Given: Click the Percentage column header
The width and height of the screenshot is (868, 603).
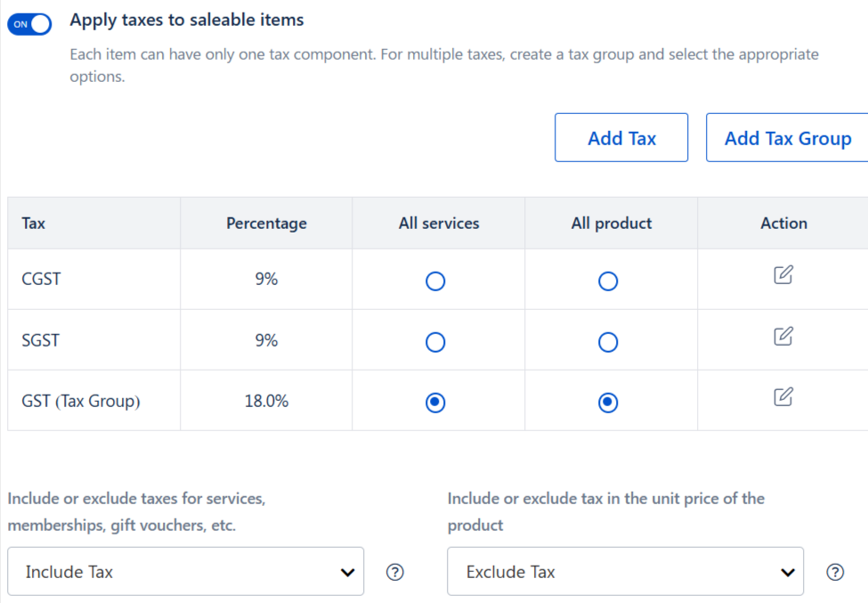Looking at the screenshot, I should coord(266,224).
